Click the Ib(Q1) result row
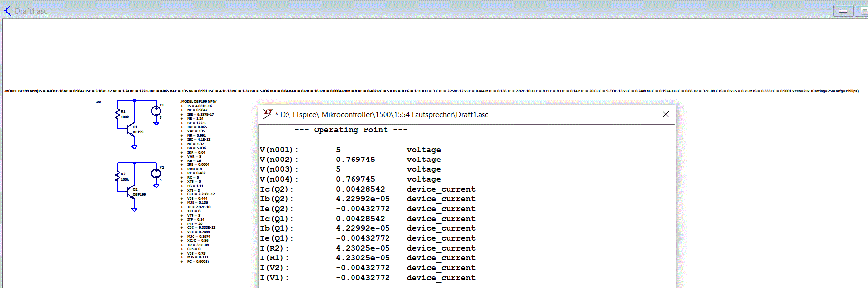Viewport: 868px width, 288px height. coord(368,228)
